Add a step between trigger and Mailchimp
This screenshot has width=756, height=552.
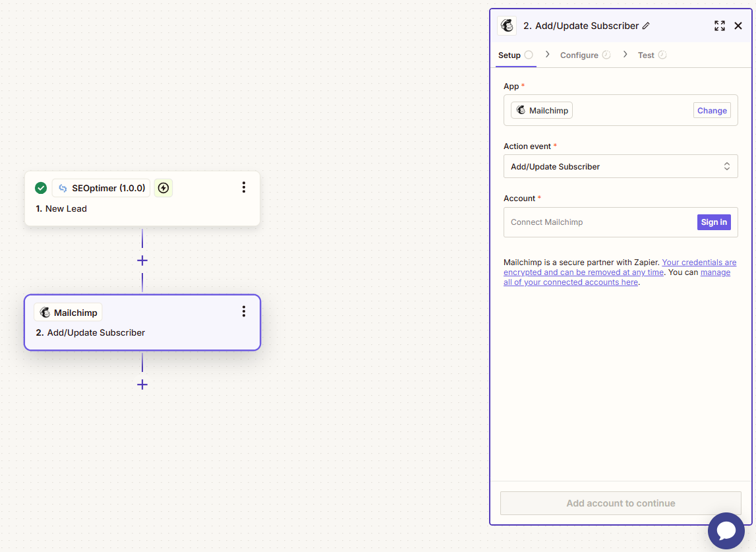142,261
